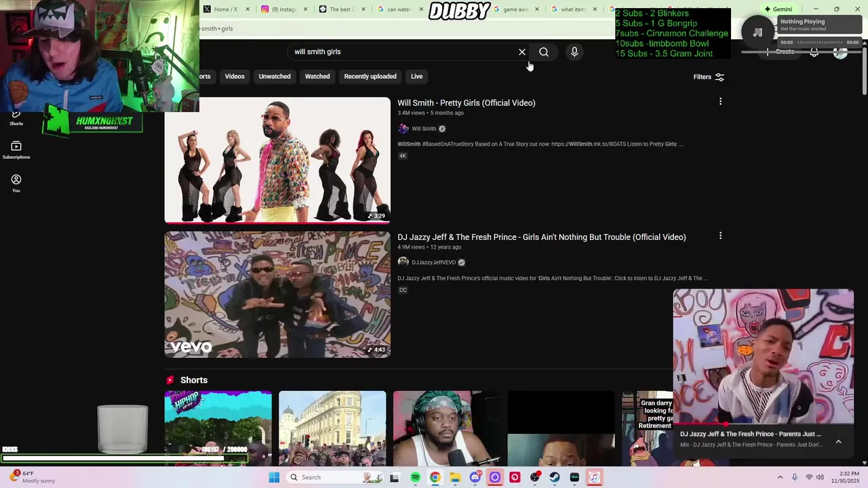The height and width of the screenshot is (488, 868).
Task: Open Steam from the taskbar
Action: tap(555, 477)
